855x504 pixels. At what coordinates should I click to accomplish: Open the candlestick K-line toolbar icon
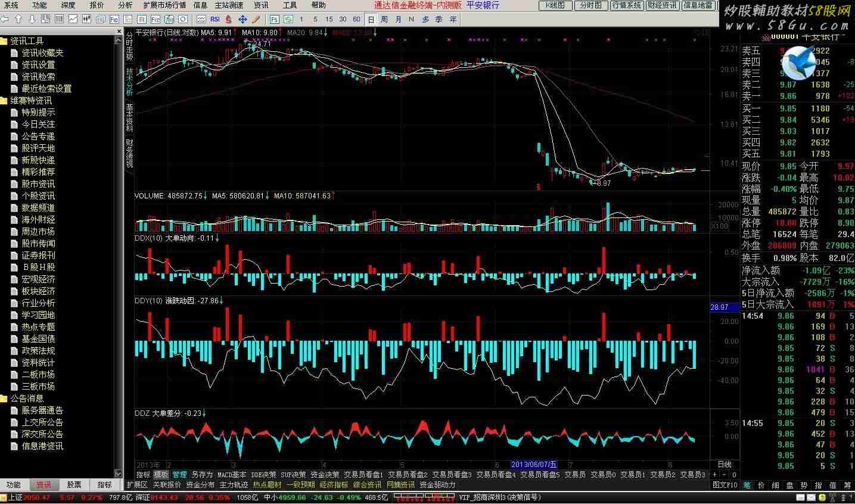(x=86, y=19)
